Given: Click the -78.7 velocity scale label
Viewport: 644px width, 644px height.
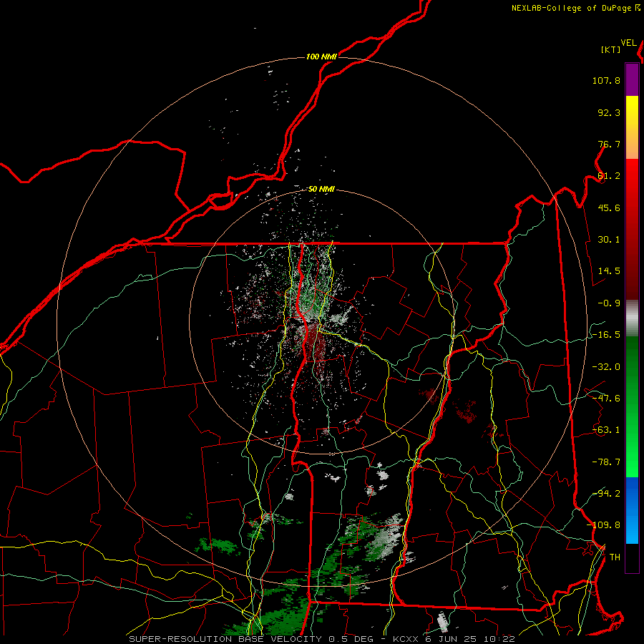Looking at the screenshot, I should point(606,462).
